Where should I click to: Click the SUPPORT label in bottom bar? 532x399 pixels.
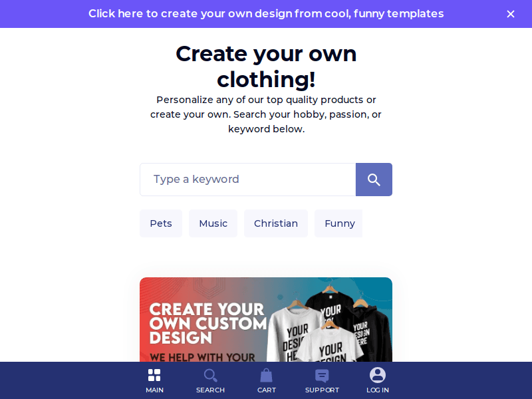point(322,390)
